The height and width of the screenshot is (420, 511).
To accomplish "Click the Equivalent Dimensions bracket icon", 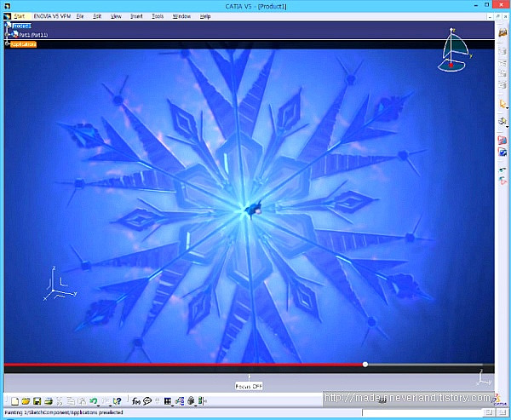I will pyautogui.click(x=202, y=401).
